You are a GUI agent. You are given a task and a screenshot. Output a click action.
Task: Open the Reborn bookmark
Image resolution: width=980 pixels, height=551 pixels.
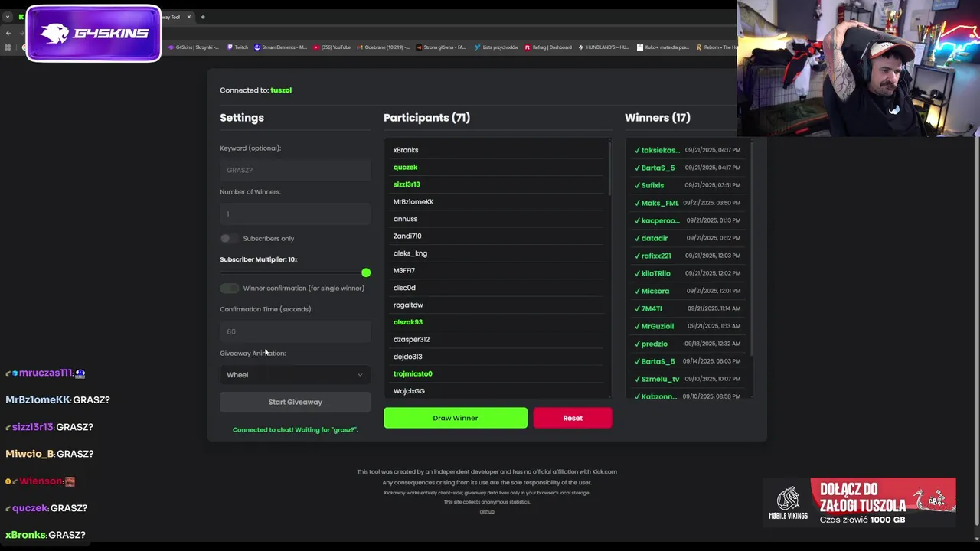[715, 47]
